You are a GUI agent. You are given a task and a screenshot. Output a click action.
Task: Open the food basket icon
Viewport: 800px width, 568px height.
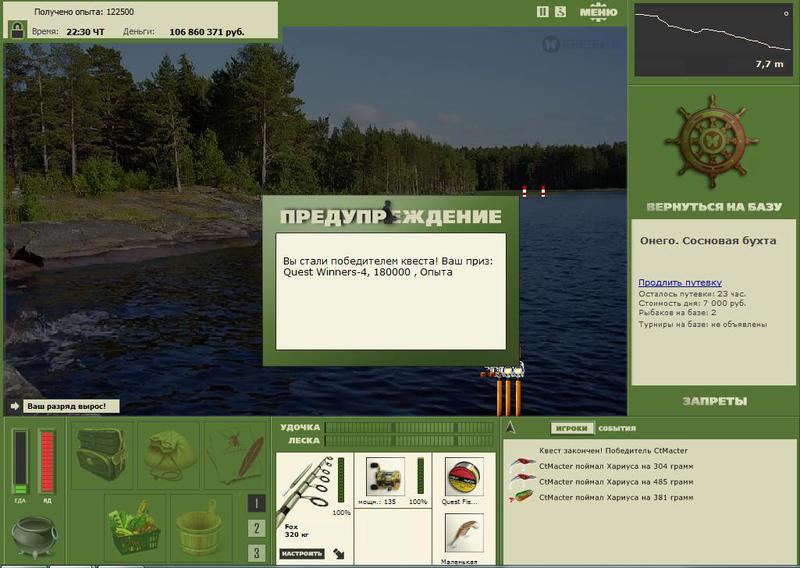pos(136,527)
